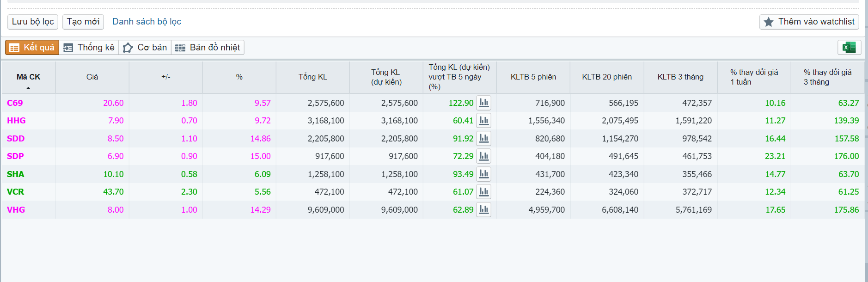Open the C69 stock symbol link
This screenshot has width=868, height=282.
coord(15,103)
